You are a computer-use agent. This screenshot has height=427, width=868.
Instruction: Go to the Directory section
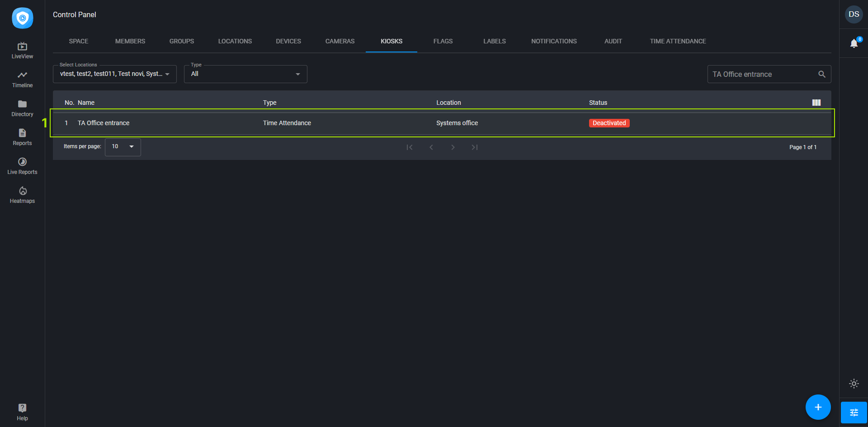[x=22, y=108]
